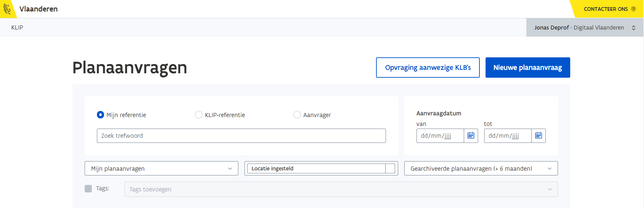The image size is (644, 208).
Task: Open Jonas Deprof account menu
Action: [579, 28]
